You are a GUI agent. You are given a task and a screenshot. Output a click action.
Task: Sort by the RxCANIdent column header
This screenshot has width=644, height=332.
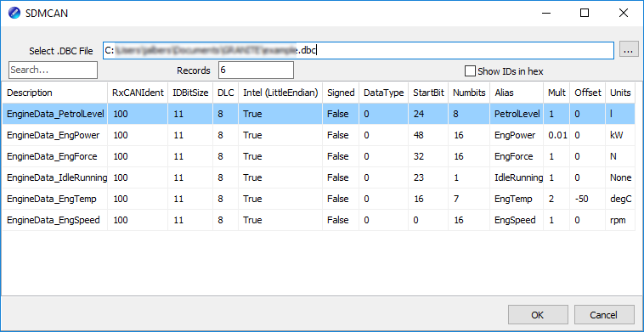(138, 93)
